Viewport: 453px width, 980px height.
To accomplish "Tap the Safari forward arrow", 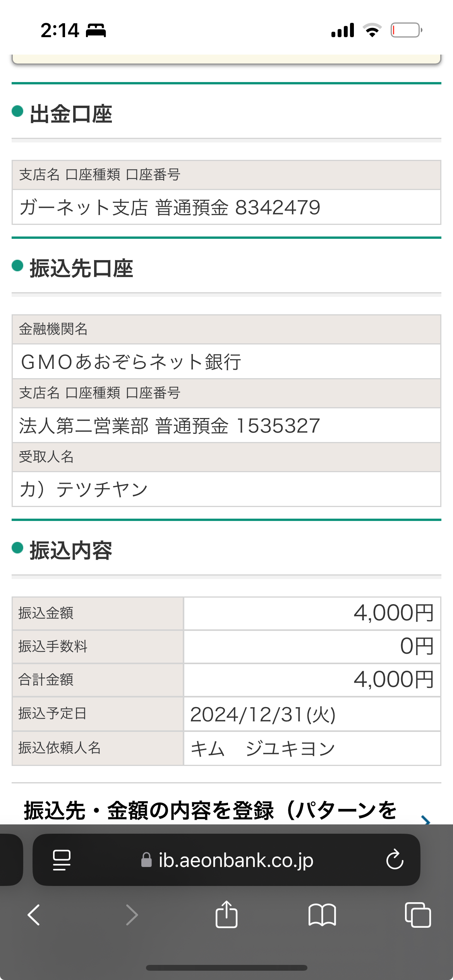I will point(132,915).
